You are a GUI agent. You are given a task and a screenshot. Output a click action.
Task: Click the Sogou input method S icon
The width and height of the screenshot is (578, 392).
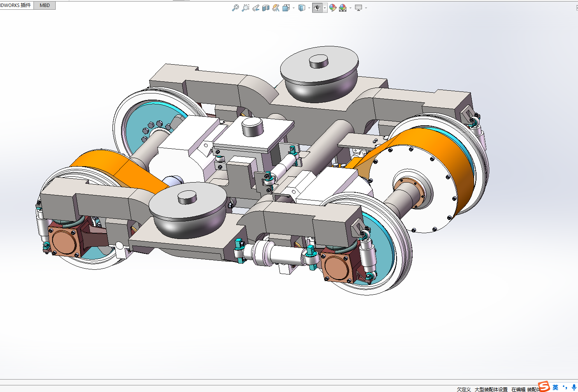tap(544, 387)
